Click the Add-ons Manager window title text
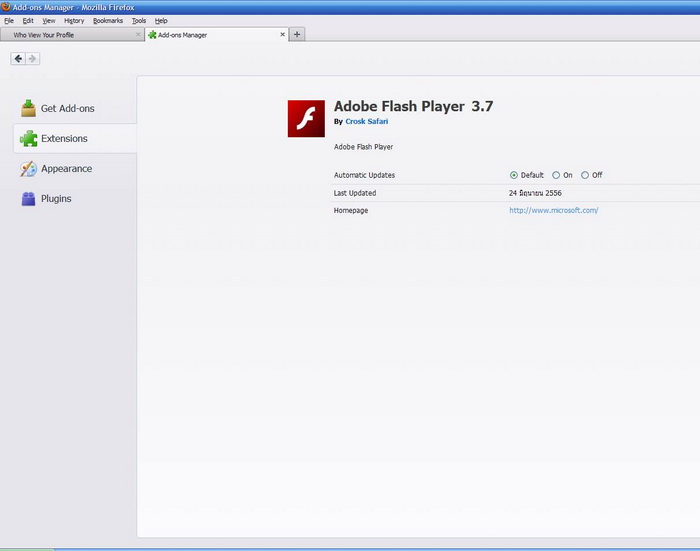The height and width of the screenshot is (551, 700). point(74,7)
